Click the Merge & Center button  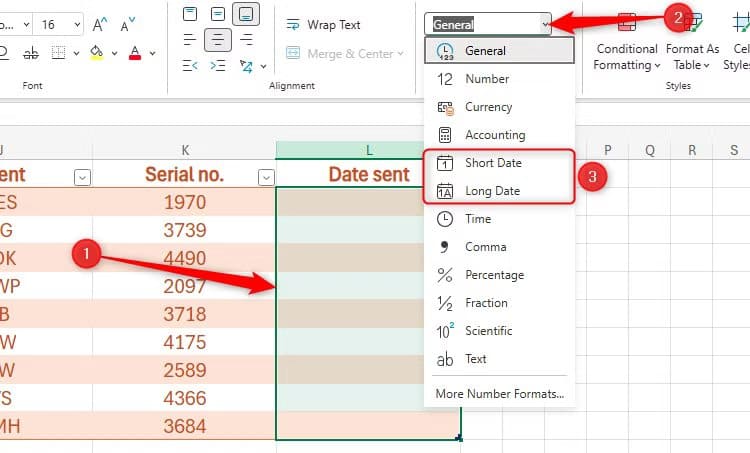(x=339, y=54)
